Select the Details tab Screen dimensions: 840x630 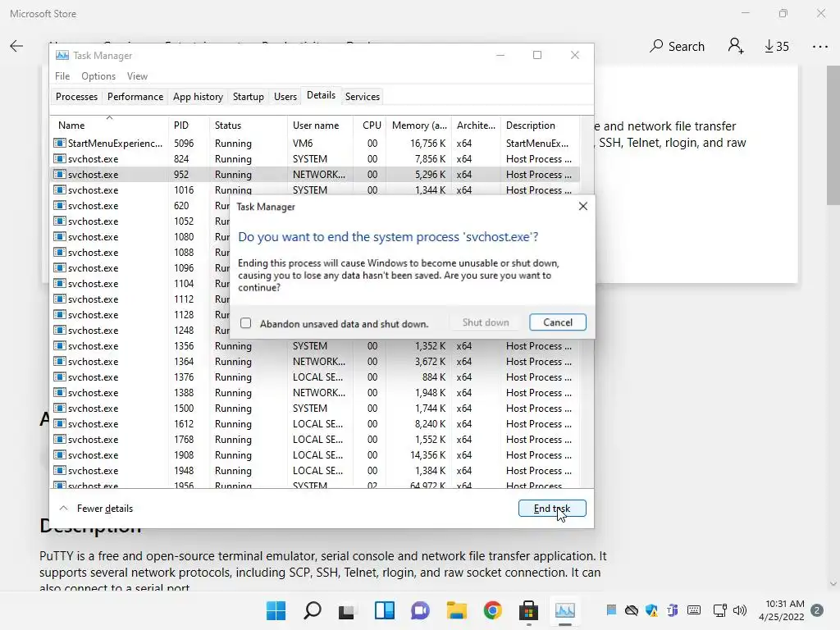coord(321,95)
